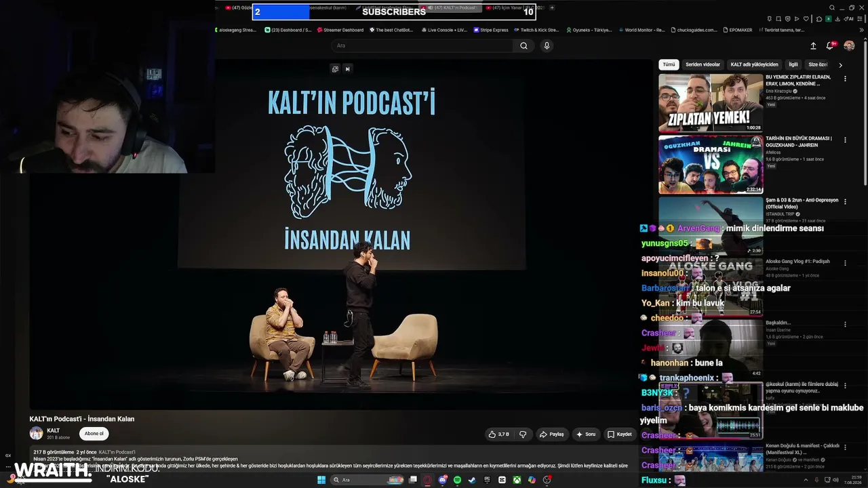
Task: Open options for Anti-Depresyon video
Action: (x=845, y=202)
